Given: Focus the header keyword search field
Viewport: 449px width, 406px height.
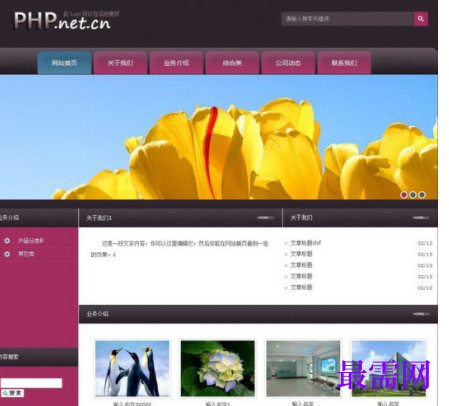Looking at the screenshot, I should pos(348,19).
